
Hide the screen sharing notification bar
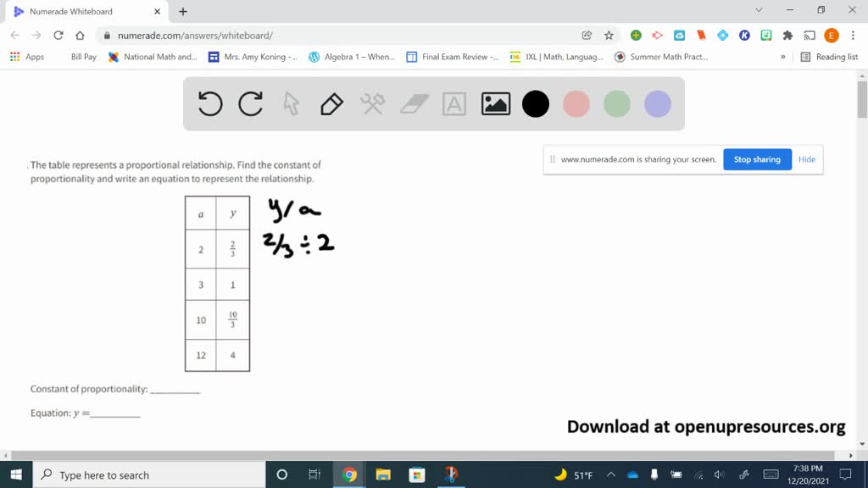(806, 159)
